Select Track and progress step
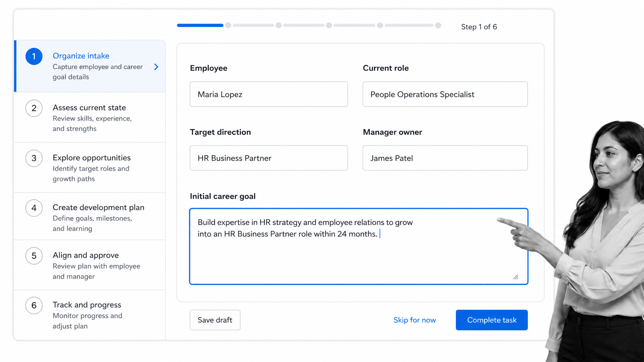The height and width of the screenshot is (362, 644). [x=90, y=315]
